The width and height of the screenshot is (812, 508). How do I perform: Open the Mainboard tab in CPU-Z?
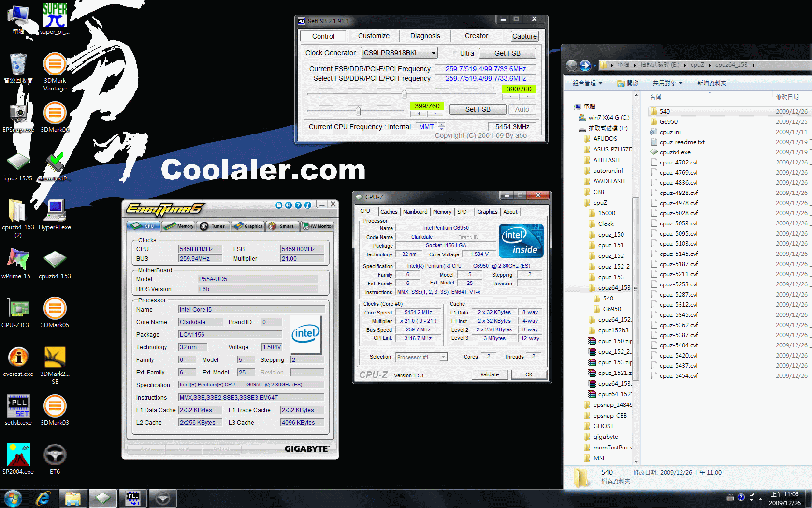[415, 212]
